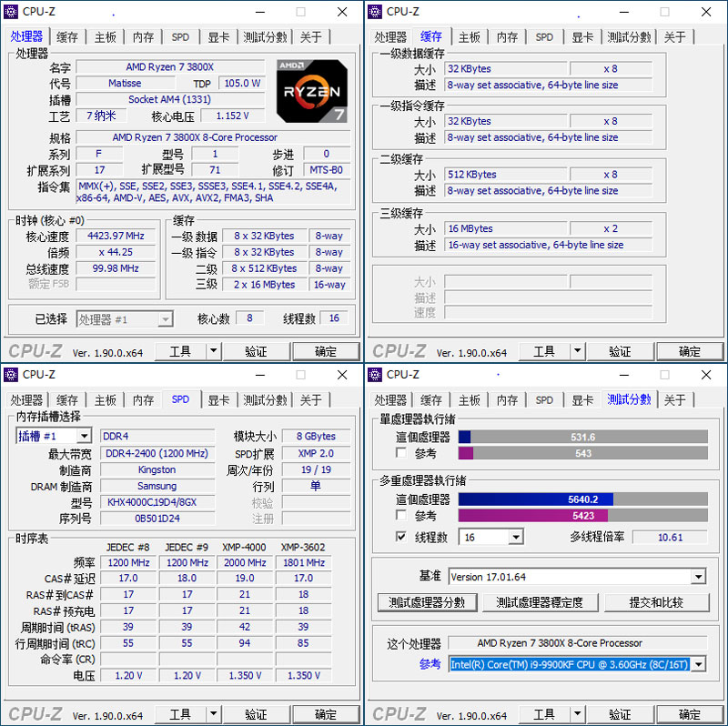Click the DDR4-2400 (1200 MHz) bandwidth field
The image size is (728, 726).
click(157, 453)
